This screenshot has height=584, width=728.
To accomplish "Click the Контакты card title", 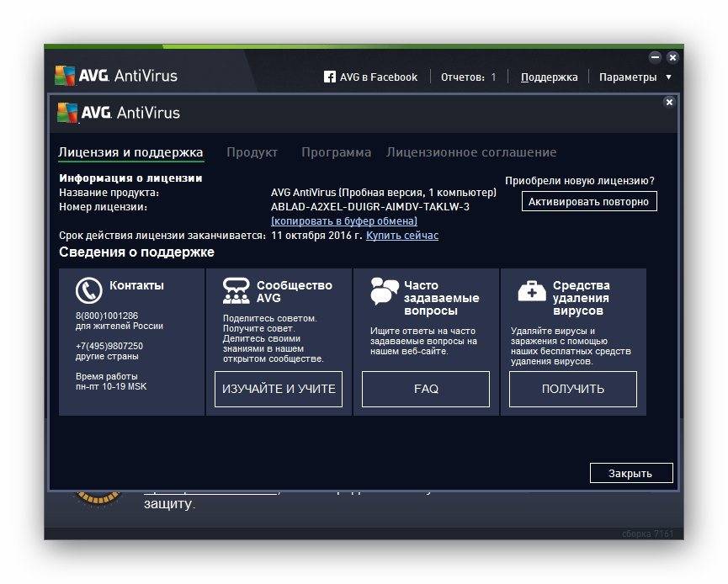I will coord(136,285).
